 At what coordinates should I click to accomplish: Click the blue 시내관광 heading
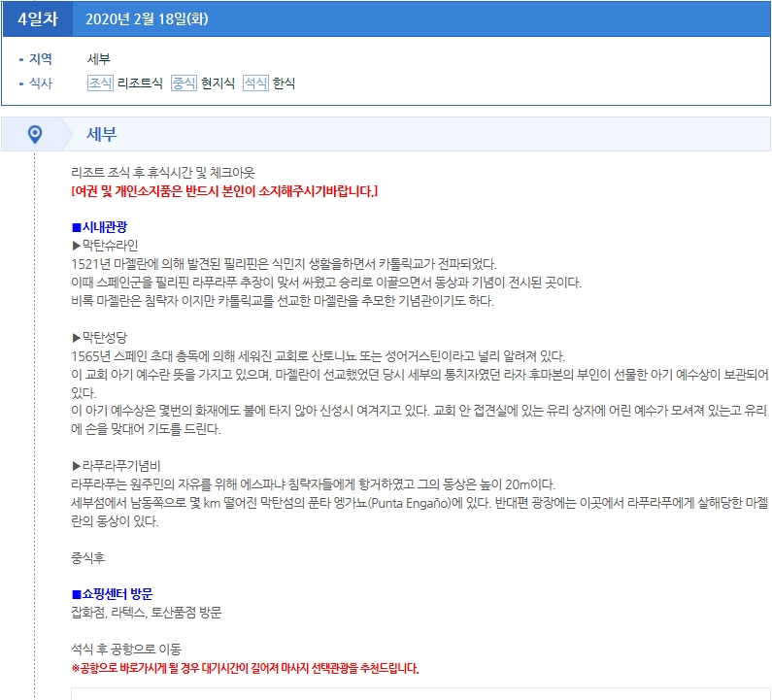[x=99, y=227]
